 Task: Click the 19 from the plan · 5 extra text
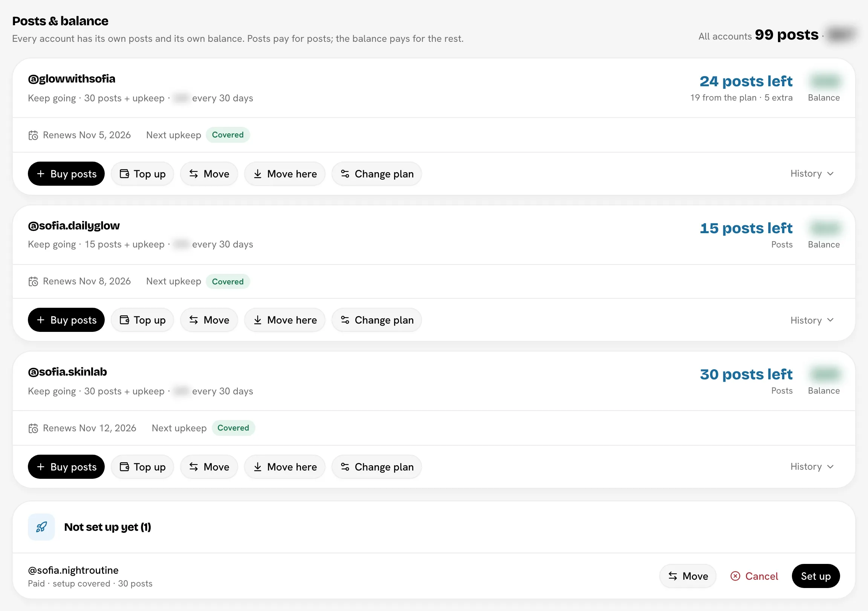click(741, 98)
